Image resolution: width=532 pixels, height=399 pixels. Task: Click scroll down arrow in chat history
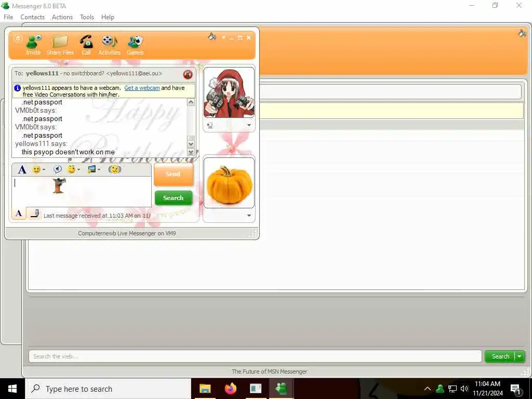[x=191, y=144]
